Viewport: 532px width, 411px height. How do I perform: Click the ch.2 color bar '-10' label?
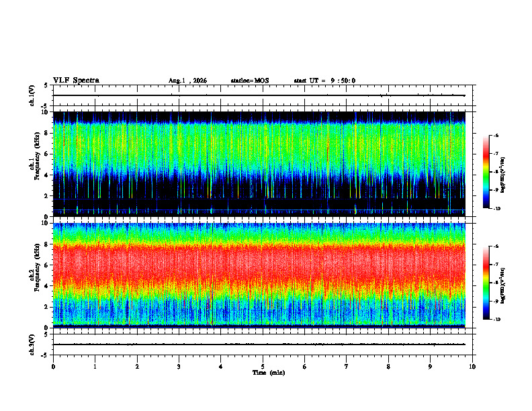pos(497,320)
